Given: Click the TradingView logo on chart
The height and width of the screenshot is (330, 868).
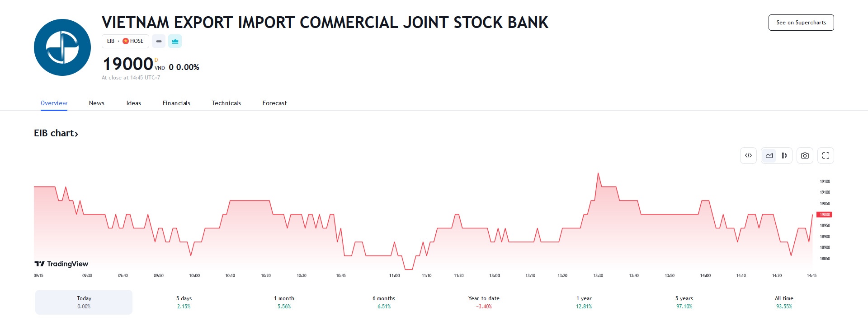Looking at the screenshot, I should [61, 264].
